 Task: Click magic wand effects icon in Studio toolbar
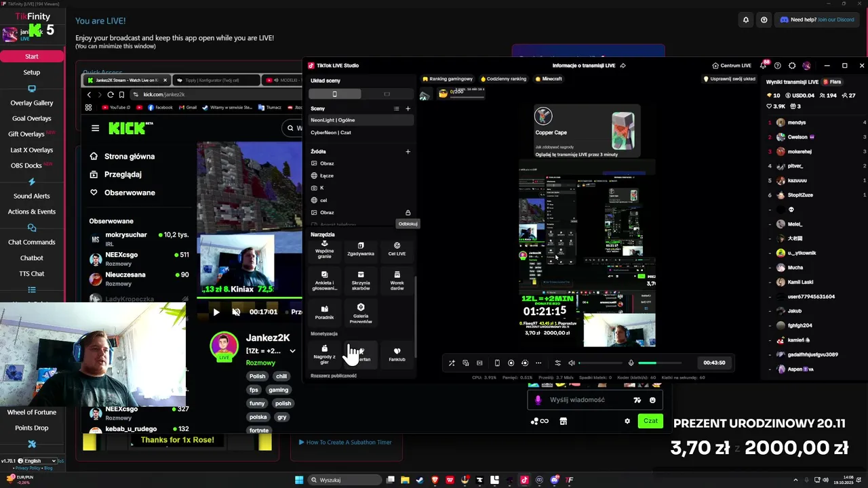coord(452,363)
